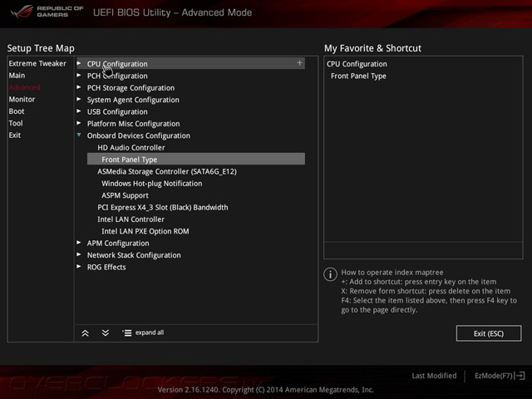Expand Network Stack Configuration arrow
This screenshot has height=399, width=532.
pyautogui.click(x=79, y=254)
